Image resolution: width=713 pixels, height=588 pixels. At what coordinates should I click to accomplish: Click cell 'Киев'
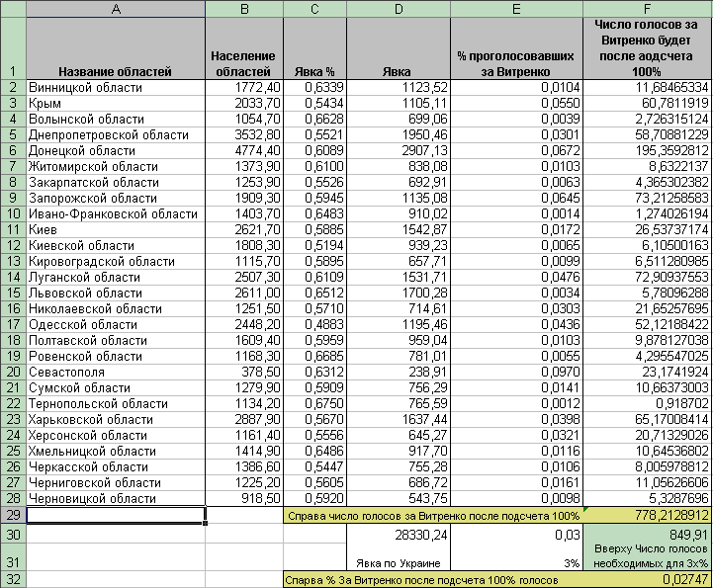pyautogui.click(x=116, y=229)
